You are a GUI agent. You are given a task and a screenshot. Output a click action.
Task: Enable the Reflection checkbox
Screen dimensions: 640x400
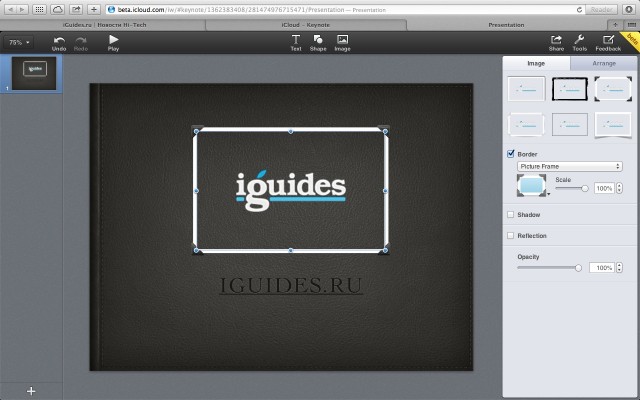510,236
